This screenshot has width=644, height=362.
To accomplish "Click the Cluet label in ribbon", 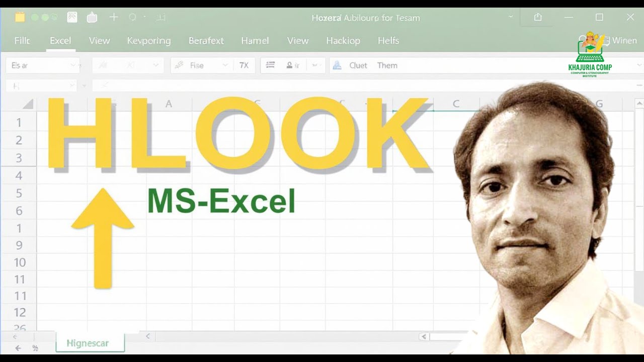I will coord(358,65).
